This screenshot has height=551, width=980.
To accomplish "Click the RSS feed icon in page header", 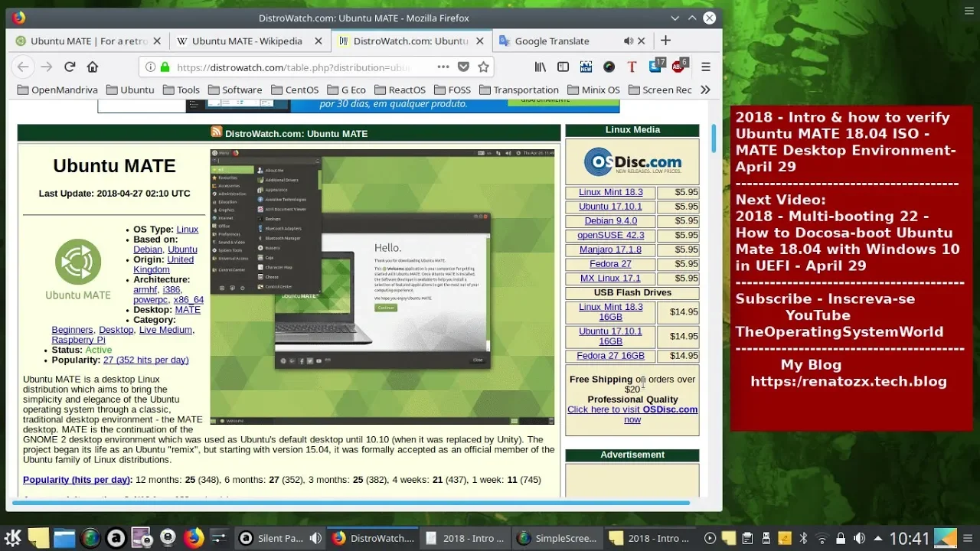I will [217, 132].
